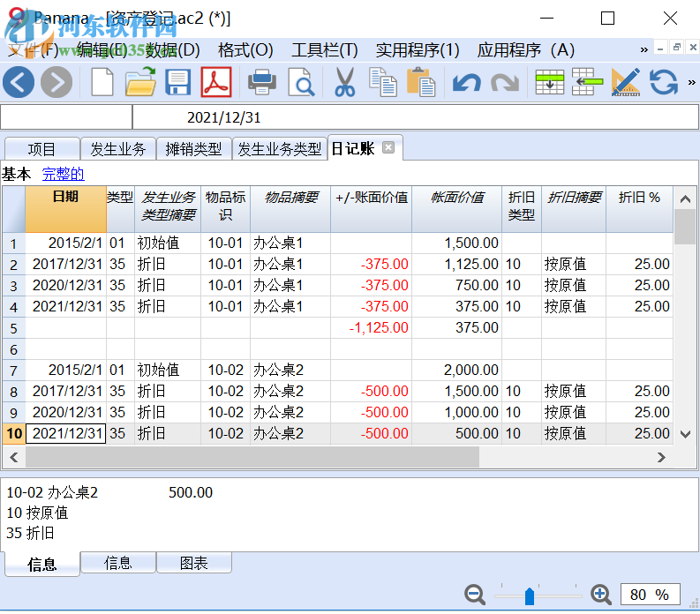Close the inner document window
This screenshot has height=614, width=700.
pos(693,47)
